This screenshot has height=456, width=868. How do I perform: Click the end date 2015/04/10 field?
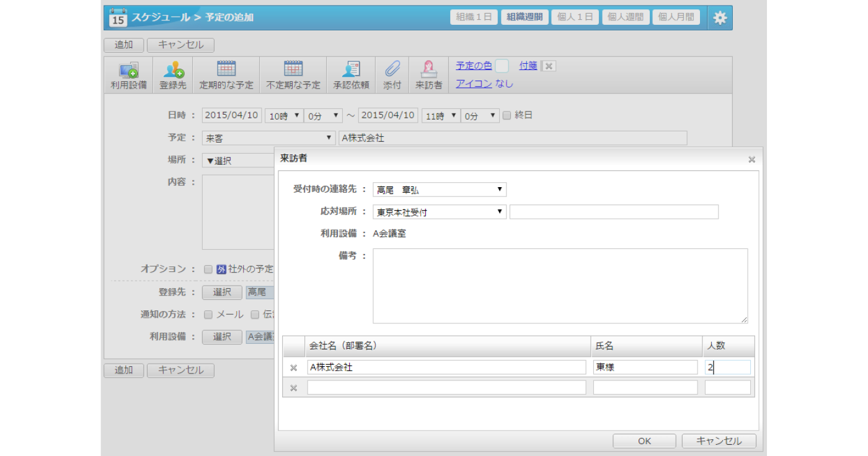[x=388, y=115]
